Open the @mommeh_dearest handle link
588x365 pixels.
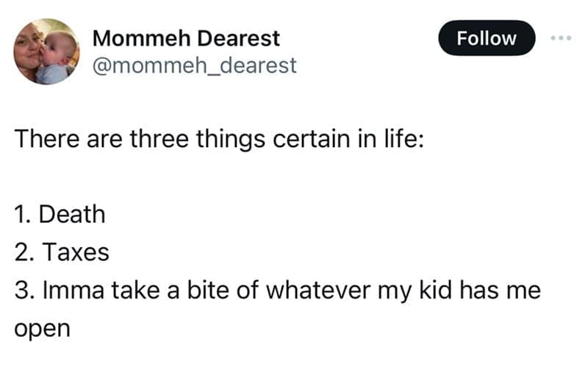pyautogui.click(x=194, y=65)
